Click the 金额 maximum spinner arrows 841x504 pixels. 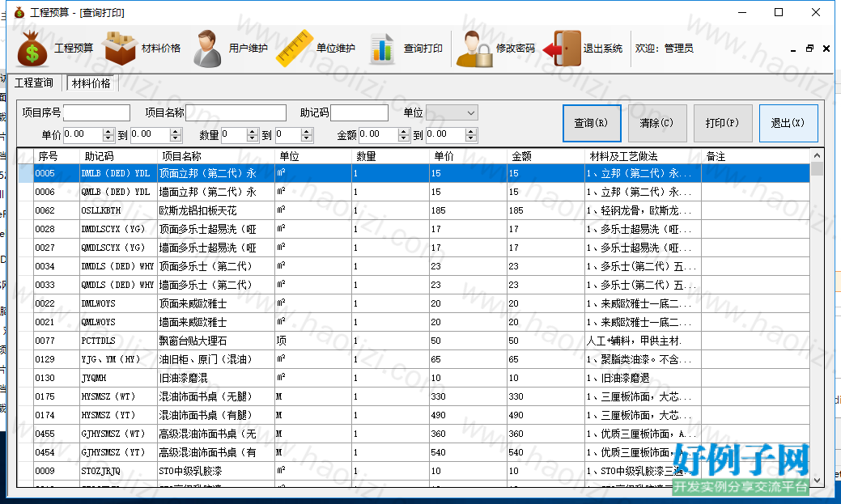coord(471,134)
